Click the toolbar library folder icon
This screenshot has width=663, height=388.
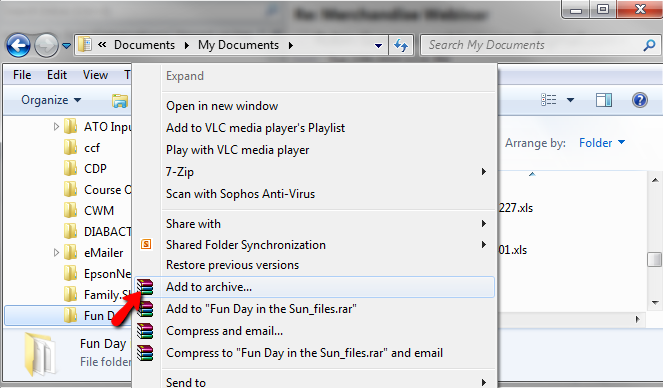(120, 101)
